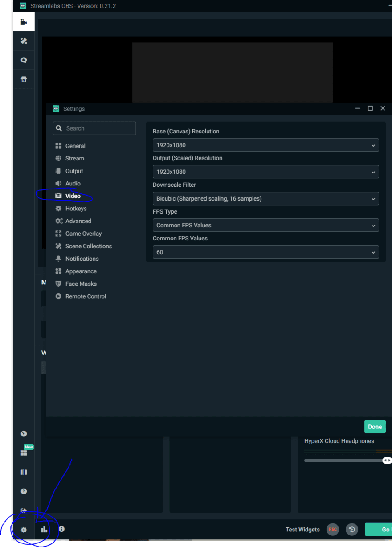Open the Studio Mode columns icon
The height and width of the screenshot is (547, 392).
pos(24,472)
